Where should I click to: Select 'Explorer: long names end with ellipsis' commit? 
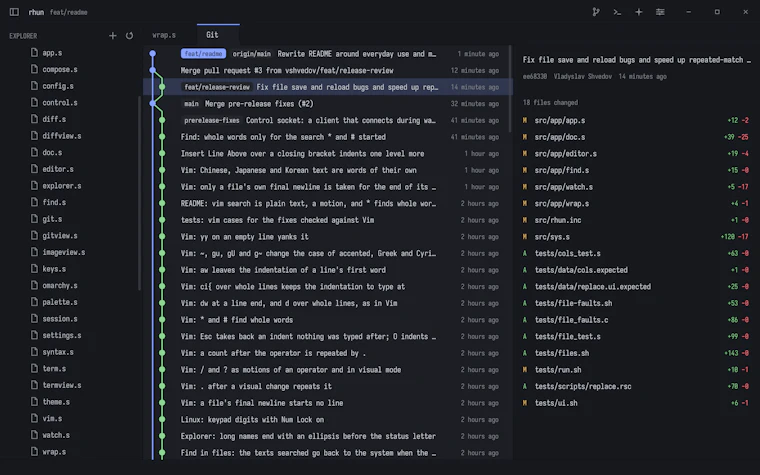click(326, 436)
